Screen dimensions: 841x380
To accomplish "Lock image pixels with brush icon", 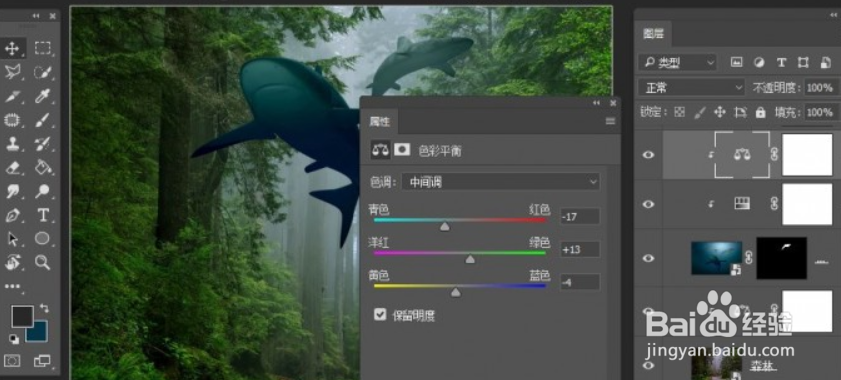I will point(700,112).
